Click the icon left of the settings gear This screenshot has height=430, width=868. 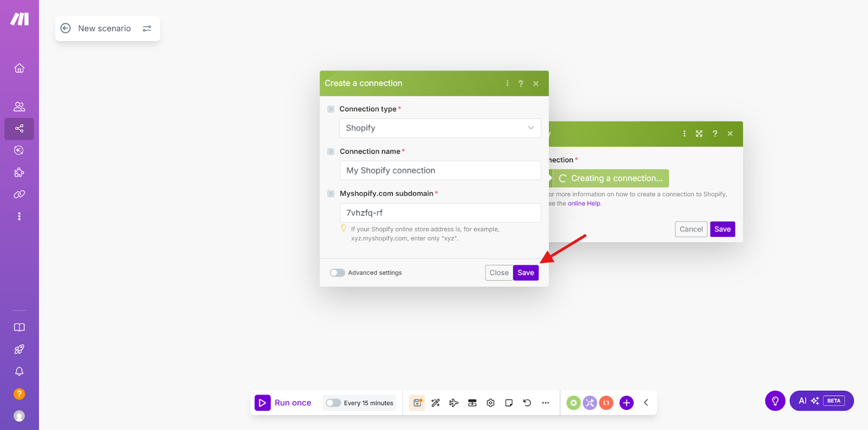(473, 403)
